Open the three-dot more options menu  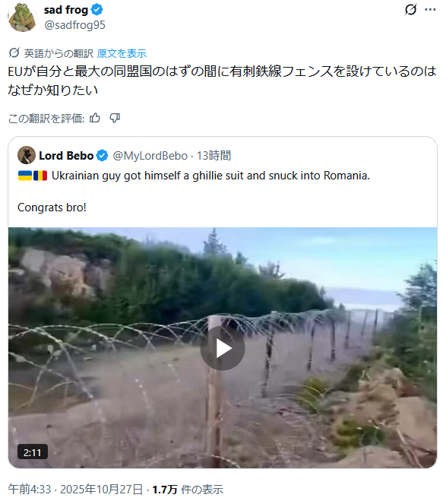pyautogui.click(x=430, y=10)
